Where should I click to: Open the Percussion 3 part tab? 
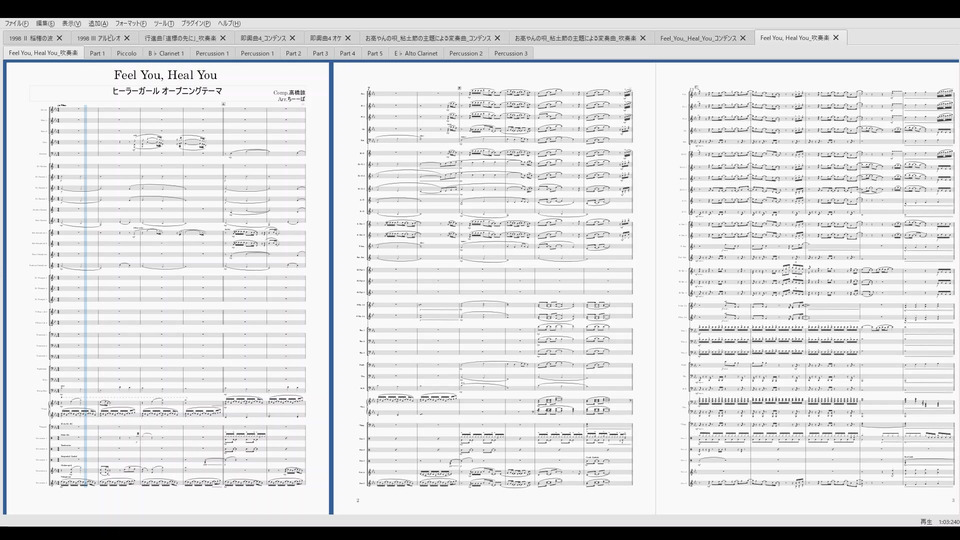point(511,53)
